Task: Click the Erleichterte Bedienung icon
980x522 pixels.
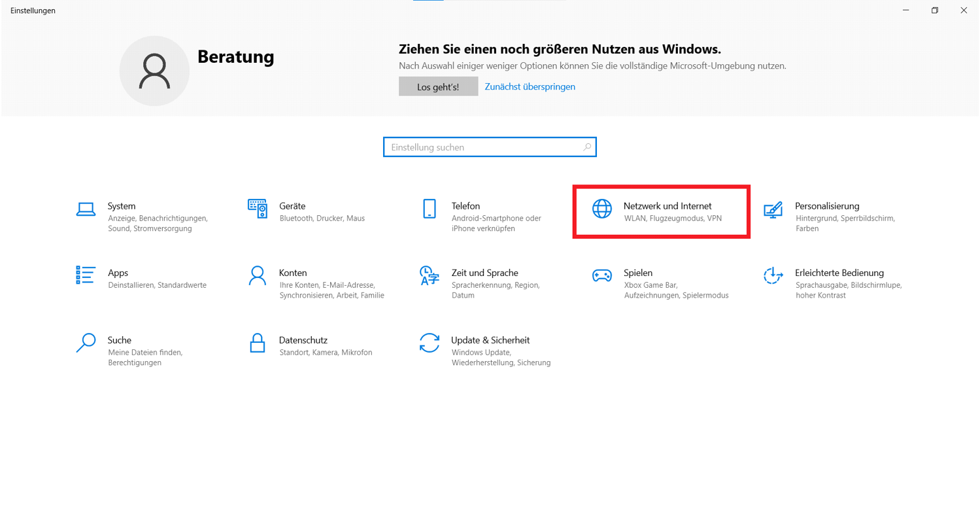Action: [x=773, y=275]
